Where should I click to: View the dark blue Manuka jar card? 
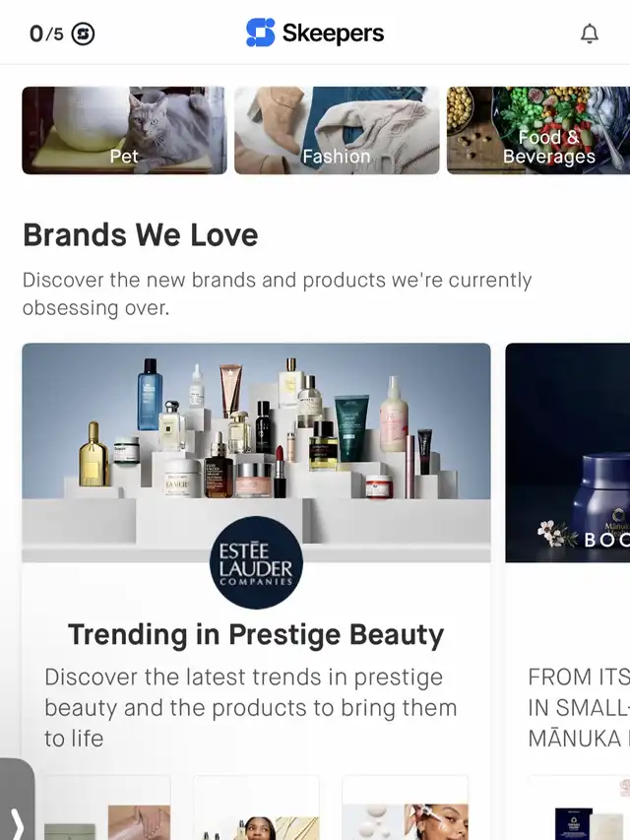coord(567,452)
